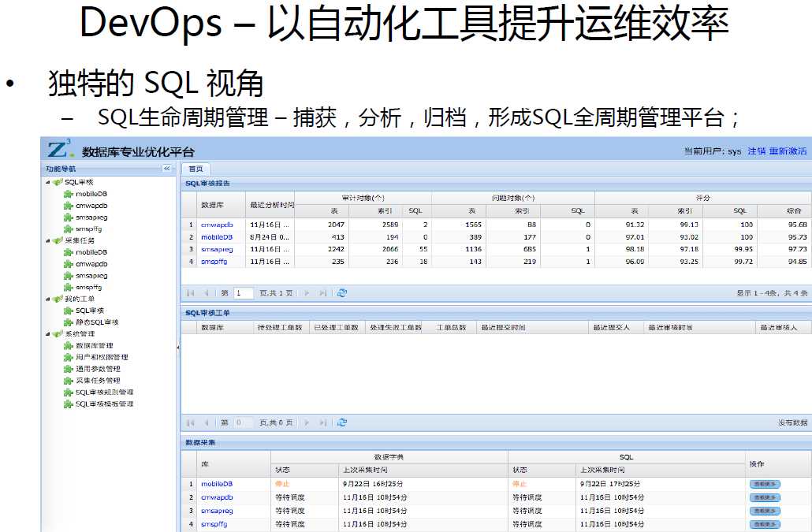
Task: Click the folder icon beside 系统管理 node
Action: tap(58, 334)
